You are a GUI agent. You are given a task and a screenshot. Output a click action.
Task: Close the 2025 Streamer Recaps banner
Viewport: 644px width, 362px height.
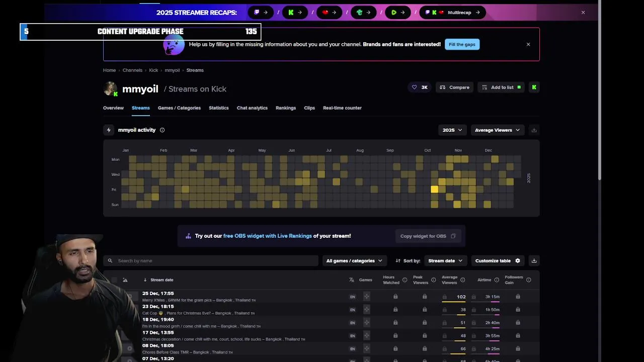tap(583, 13)
